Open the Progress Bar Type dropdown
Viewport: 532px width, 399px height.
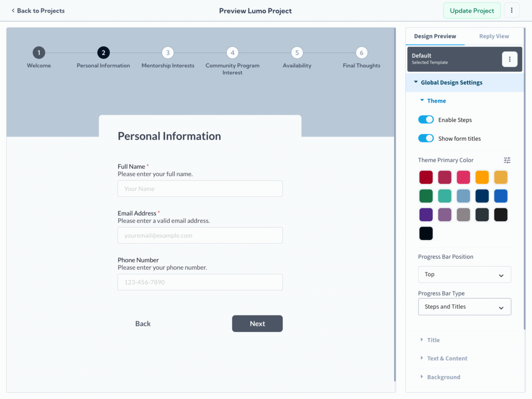point(464,307)
